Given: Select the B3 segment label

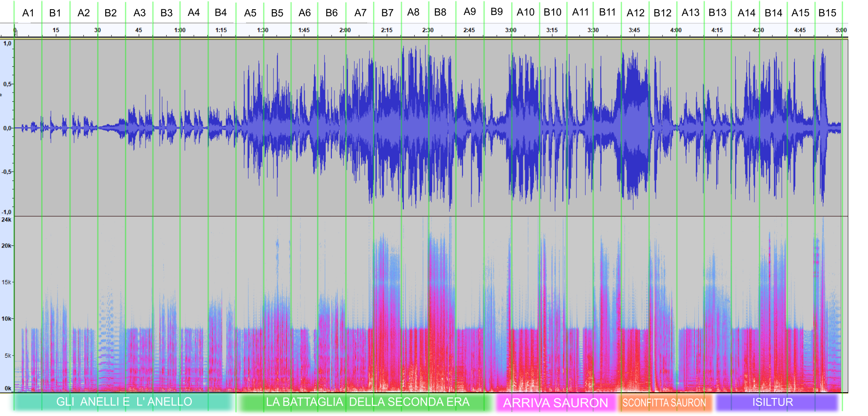Looking at the screenshot, I should [167, 13].
